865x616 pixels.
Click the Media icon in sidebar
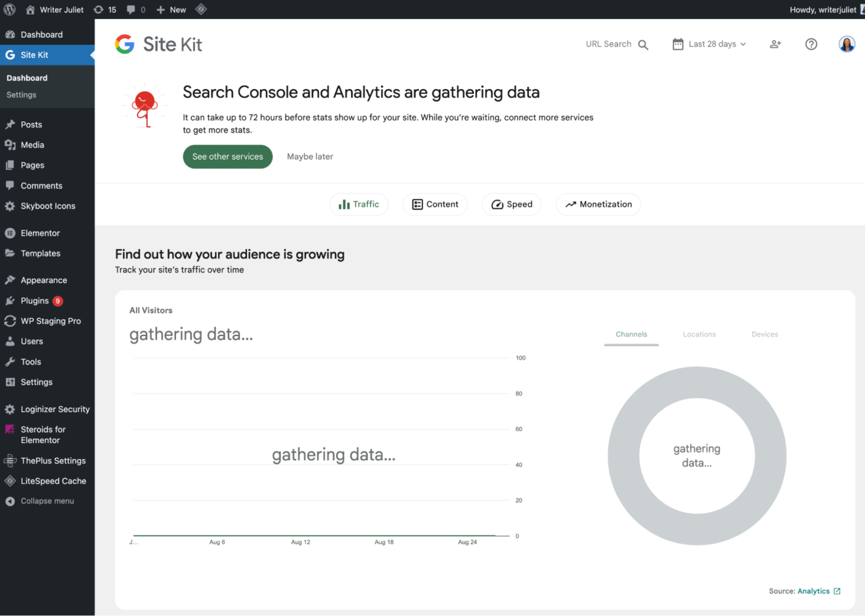point(10,145)
